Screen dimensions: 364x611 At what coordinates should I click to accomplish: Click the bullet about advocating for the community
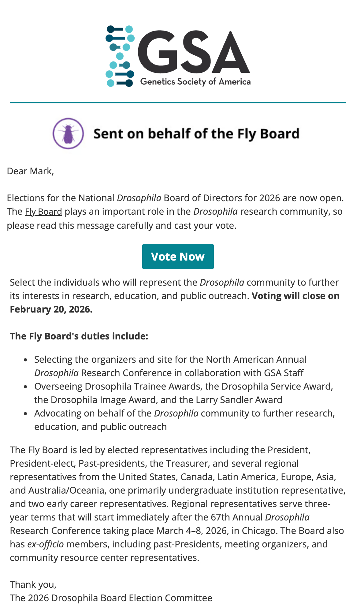184,420
